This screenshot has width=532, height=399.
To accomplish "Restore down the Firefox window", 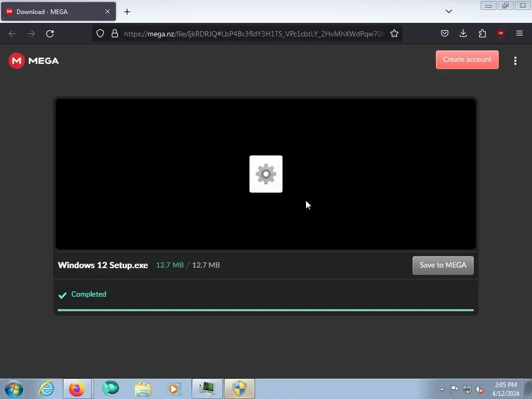I will tap(506, 5).
